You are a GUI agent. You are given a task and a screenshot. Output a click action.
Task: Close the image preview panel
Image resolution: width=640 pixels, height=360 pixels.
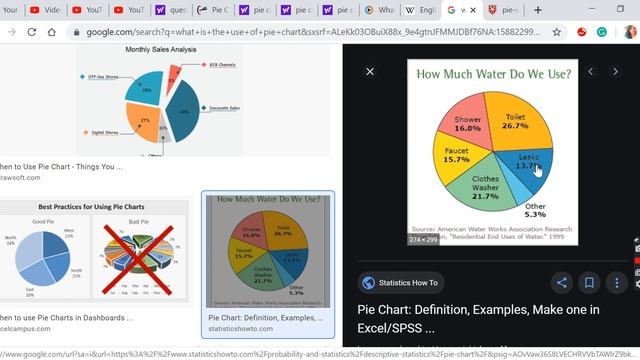370,71
